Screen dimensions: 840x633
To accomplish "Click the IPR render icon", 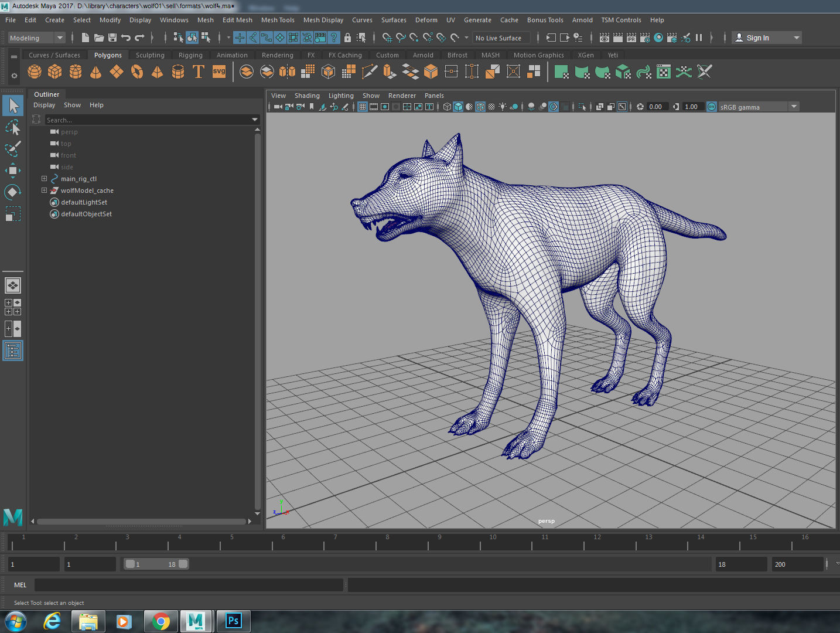I will click(x=631, y=38).
